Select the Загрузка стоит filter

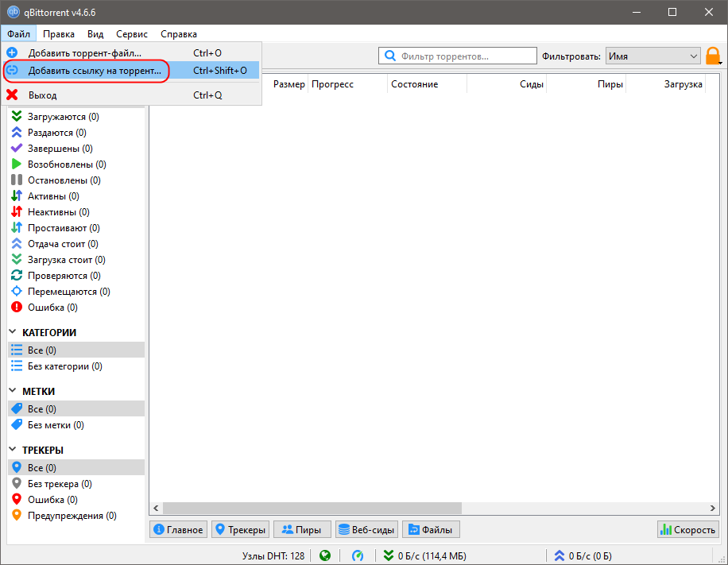(76, 260)
